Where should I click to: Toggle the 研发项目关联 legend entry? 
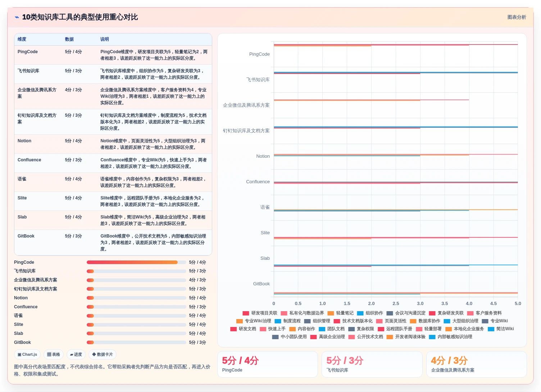click(260, 313)
